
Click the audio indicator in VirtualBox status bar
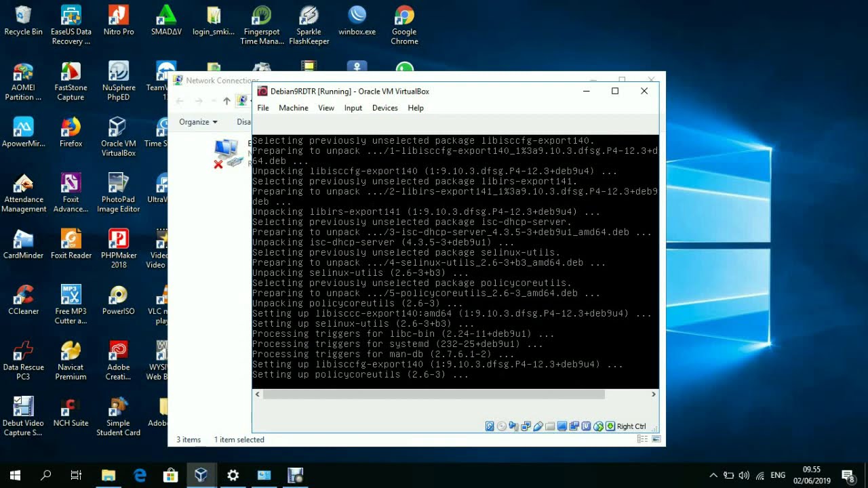click(x=513, y=426)
